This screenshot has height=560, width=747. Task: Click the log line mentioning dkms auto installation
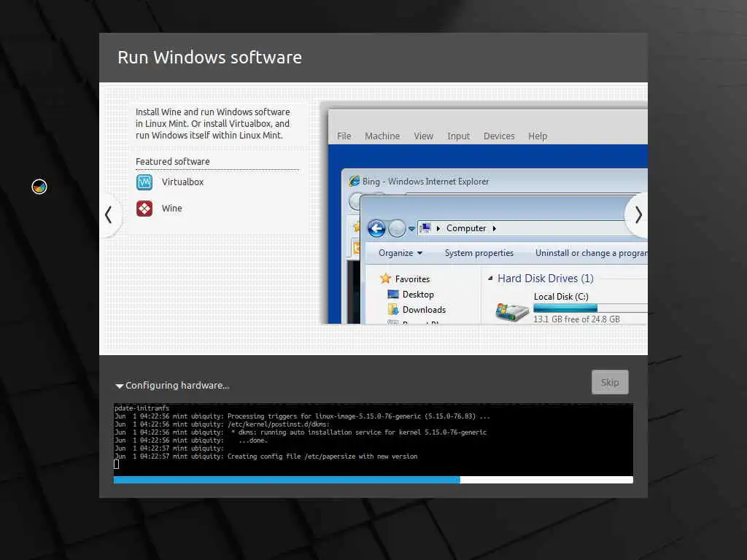click(301, 432)
